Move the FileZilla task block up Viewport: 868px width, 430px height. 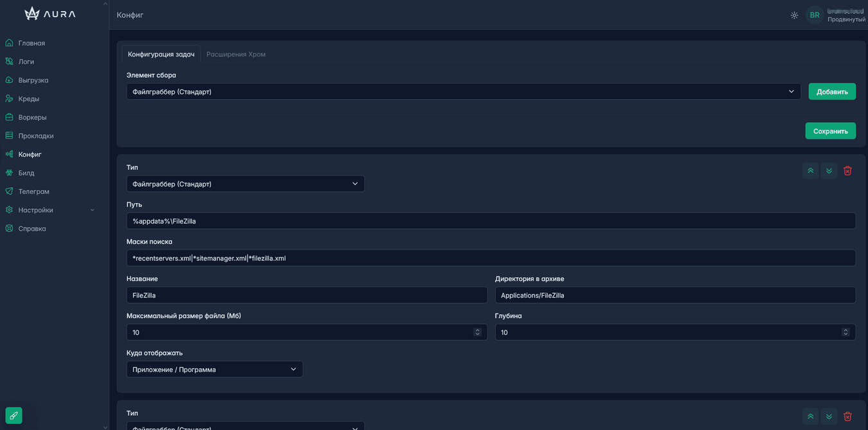(810, 170)
